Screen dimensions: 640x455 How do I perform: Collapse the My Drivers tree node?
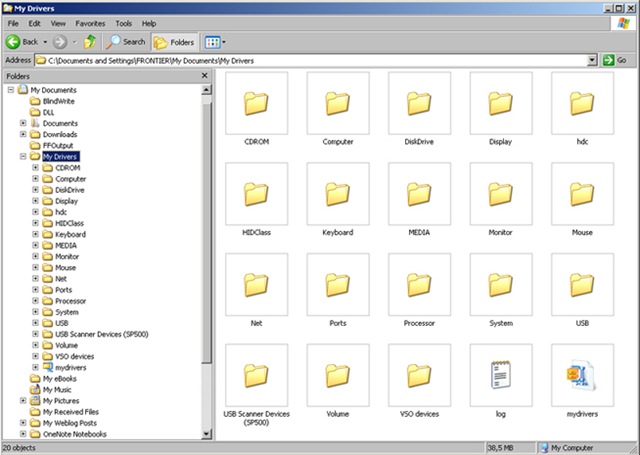click(23, 156)
